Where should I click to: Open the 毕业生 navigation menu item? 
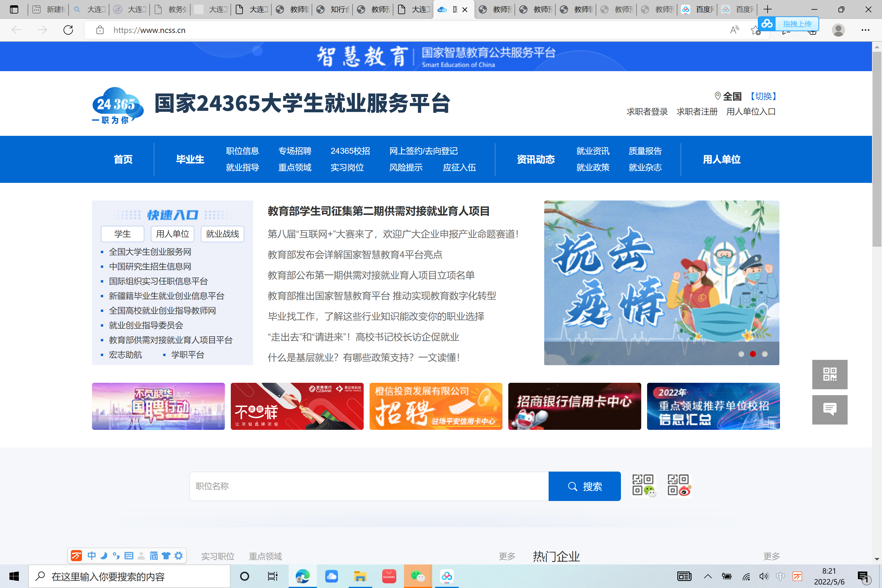(190, 159)
